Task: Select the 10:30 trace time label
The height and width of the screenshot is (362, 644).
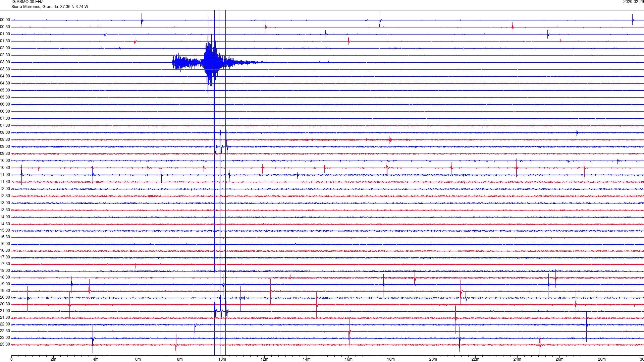Action: tap(5, 168)
